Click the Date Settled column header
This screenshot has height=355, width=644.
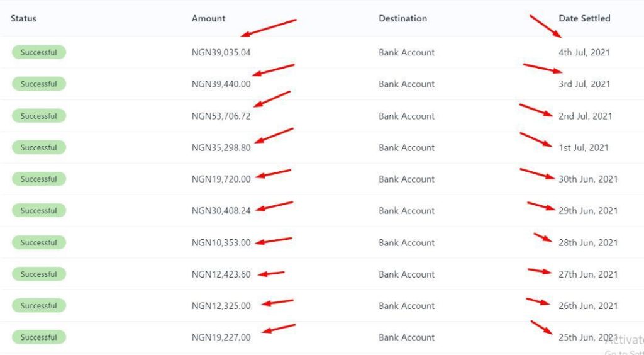[x=584, y=18]
